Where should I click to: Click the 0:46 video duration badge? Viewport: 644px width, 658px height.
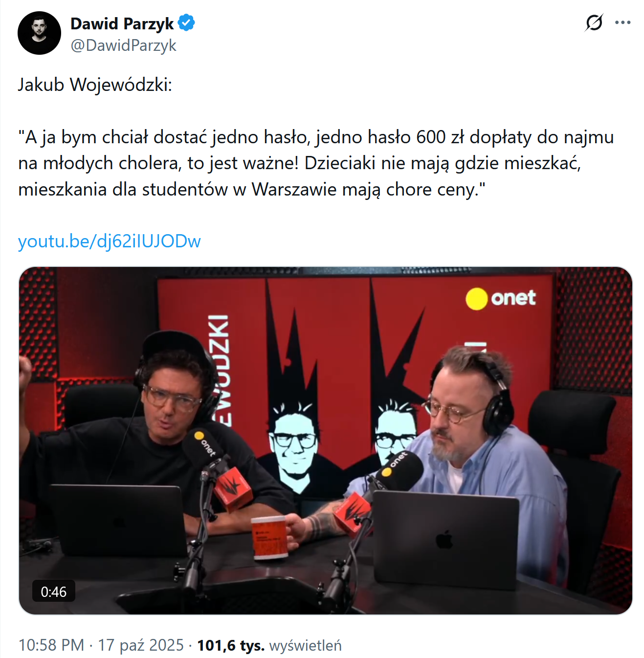54,592
